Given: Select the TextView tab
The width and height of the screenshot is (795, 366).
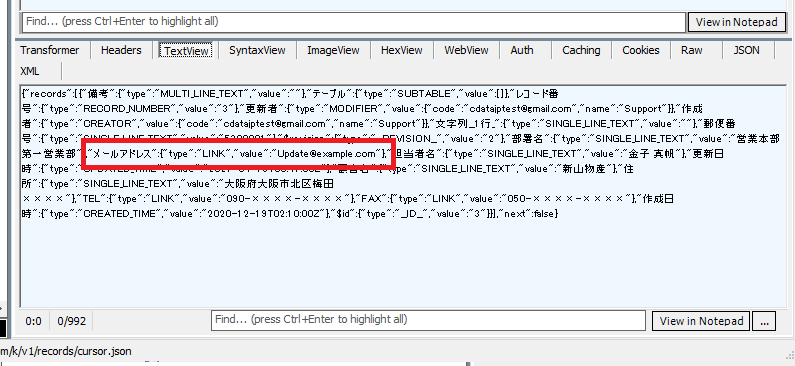Looking at the screenshot, I should coord(186,51).
